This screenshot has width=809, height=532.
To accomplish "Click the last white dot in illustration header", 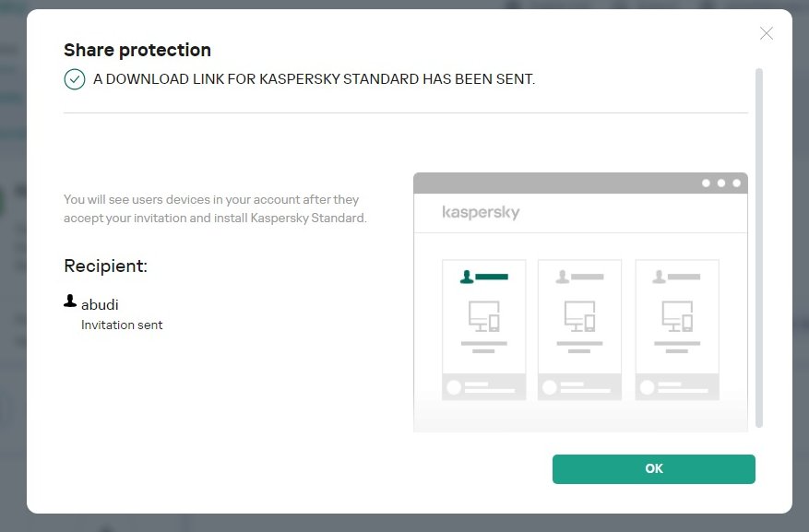I will click(x=736, y=183).
